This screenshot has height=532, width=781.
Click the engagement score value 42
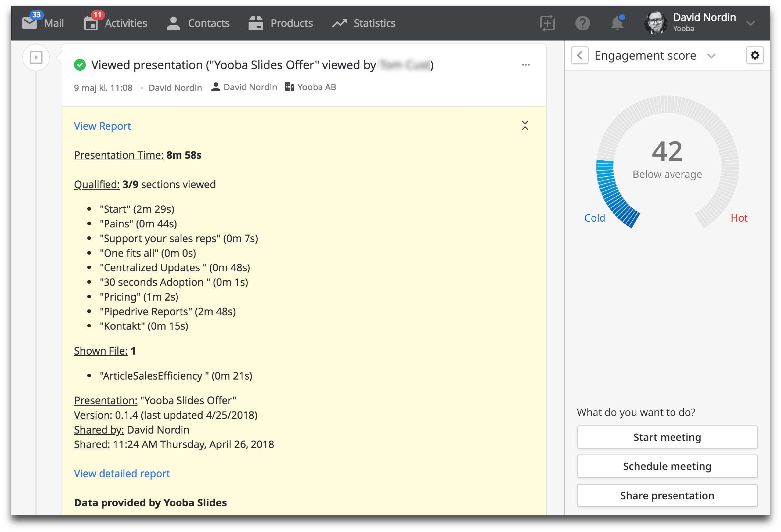667,151
